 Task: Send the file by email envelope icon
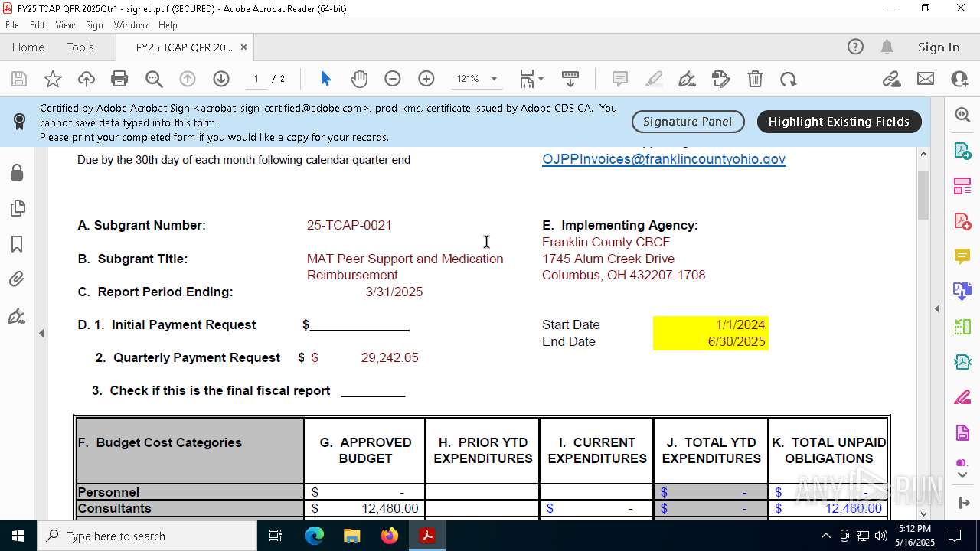click(926, 79)
